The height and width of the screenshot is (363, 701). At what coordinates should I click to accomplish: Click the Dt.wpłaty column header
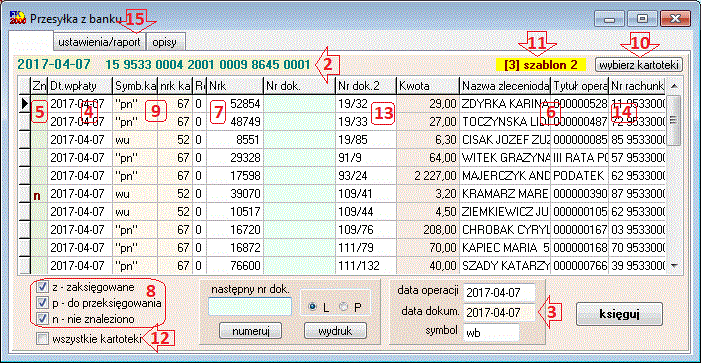[80, 85]
